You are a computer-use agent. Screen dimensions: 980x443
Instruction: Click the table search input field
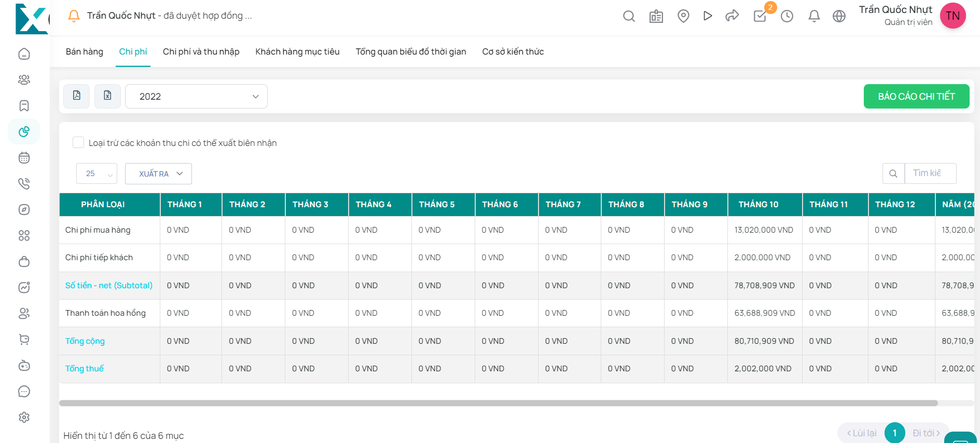pyautogui.click(x=930, y=173)
